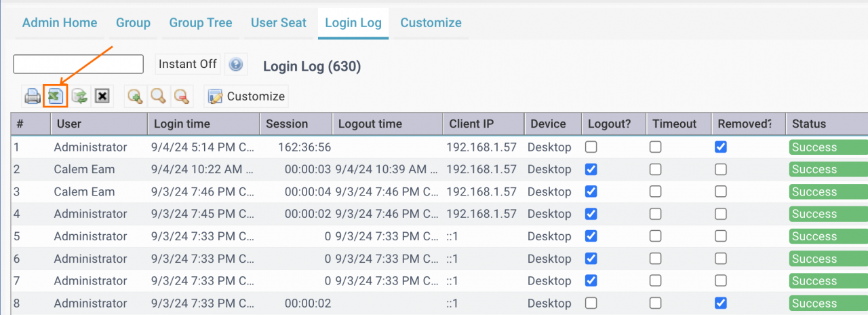Image resolution: width=868 pixels, height=315 pixels.
Task: Uncheck Logout? checkbox for row 2 Calem Eam
Action: tap(591, 169)
